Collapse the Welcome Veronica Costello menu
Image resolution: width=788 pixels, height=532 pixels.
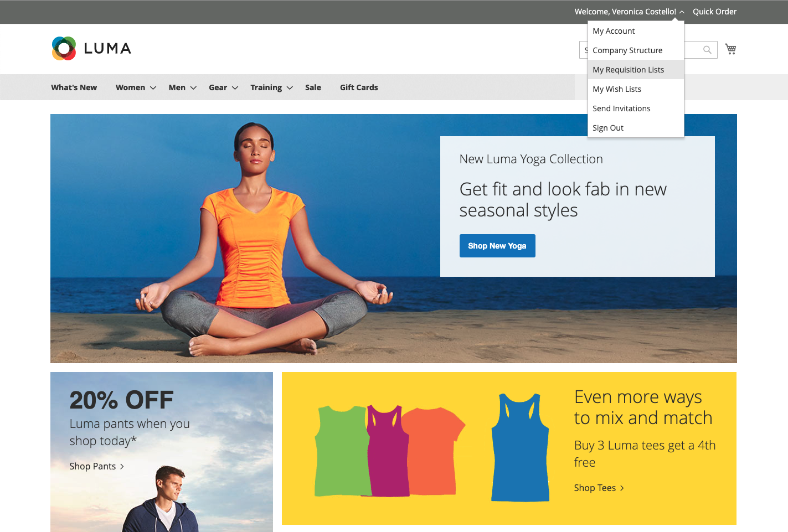pos(682,12)
